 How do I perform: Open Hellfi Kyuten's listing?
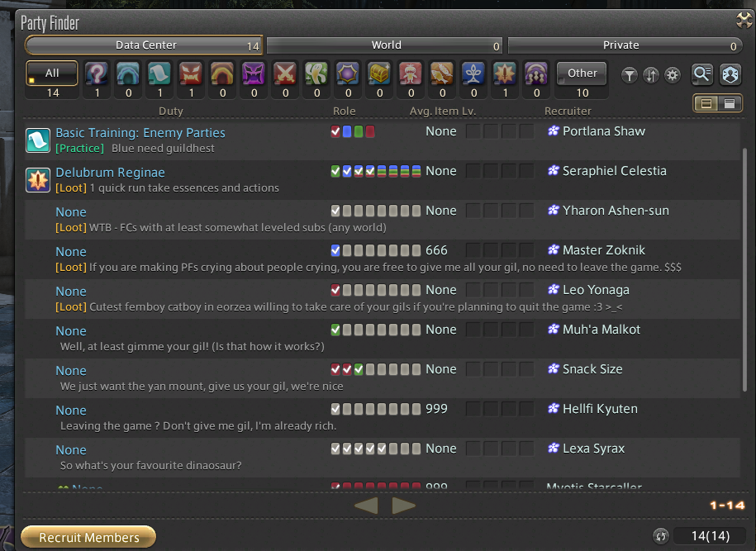(x=383, y=417)
